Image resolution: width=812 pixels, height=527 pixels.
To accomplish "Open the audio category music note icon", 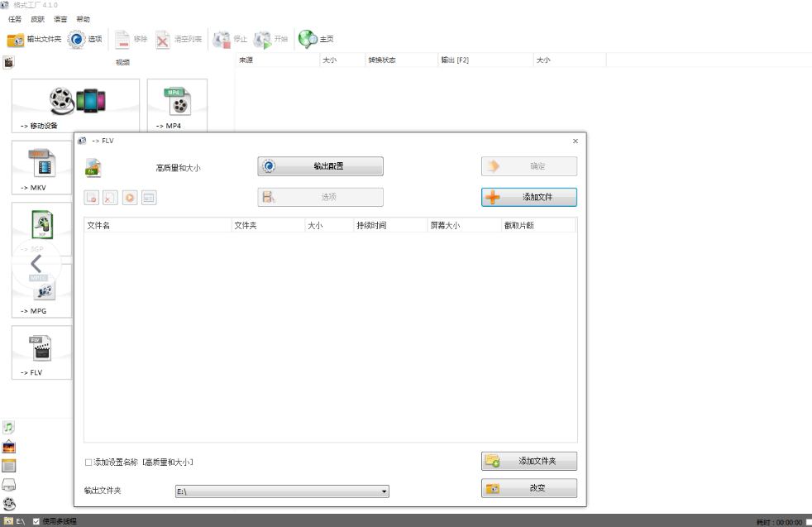I will pos(9,427).
